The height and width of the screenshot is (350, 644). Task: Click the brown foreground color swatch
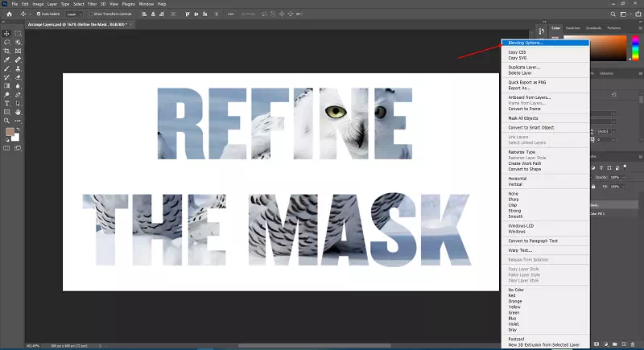(10, 132)
